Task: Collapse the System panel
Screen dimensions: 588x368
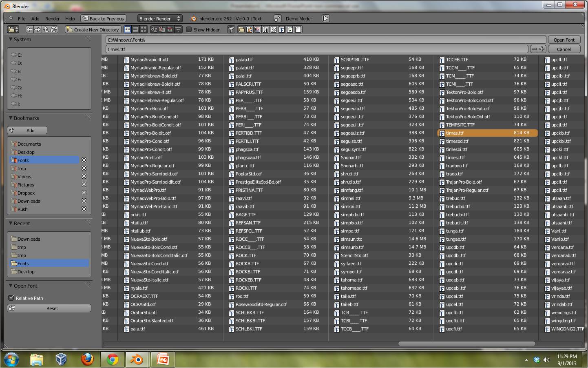Action: (x=11, y=40)
